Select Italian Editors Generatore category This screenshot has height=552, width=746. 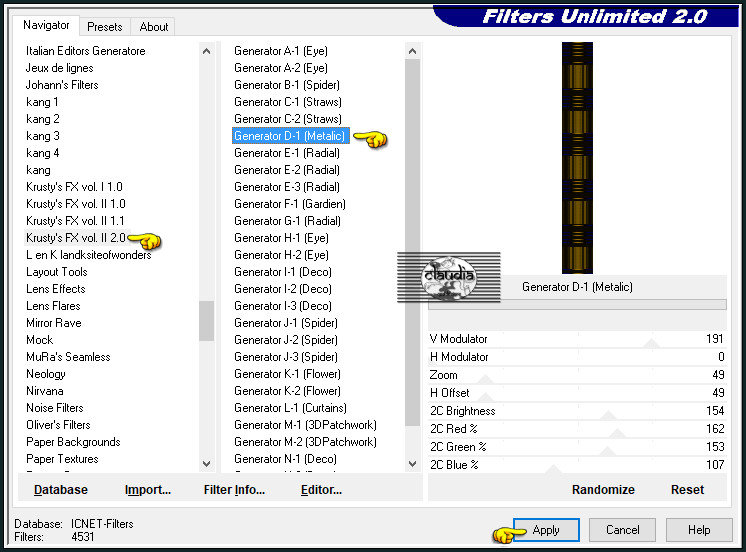pyautogui.click(x=86, y=51)
